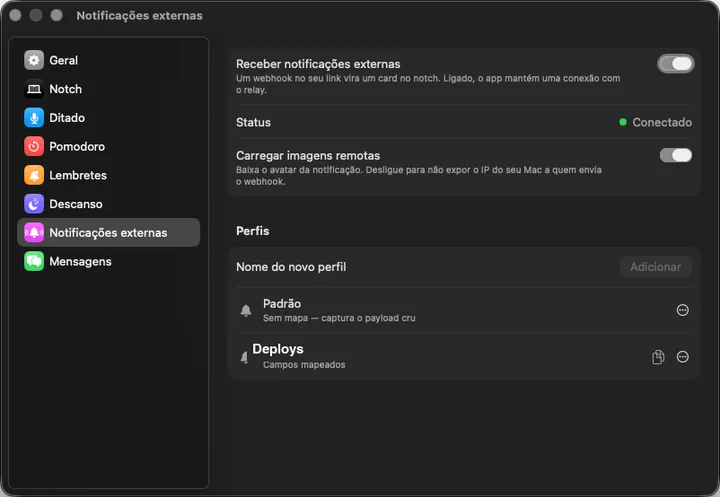The image size is (720, 497).
Task: Click the green connection status dot
Action: pyautogui.click(x=623, y=122)
